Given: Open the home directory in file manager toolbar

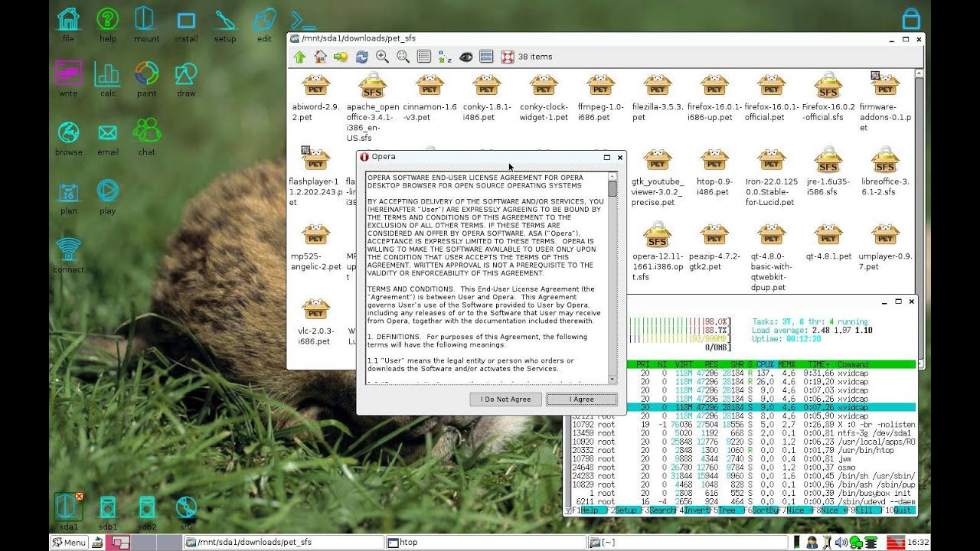Looking at the screenshot, I should (320, 57).
